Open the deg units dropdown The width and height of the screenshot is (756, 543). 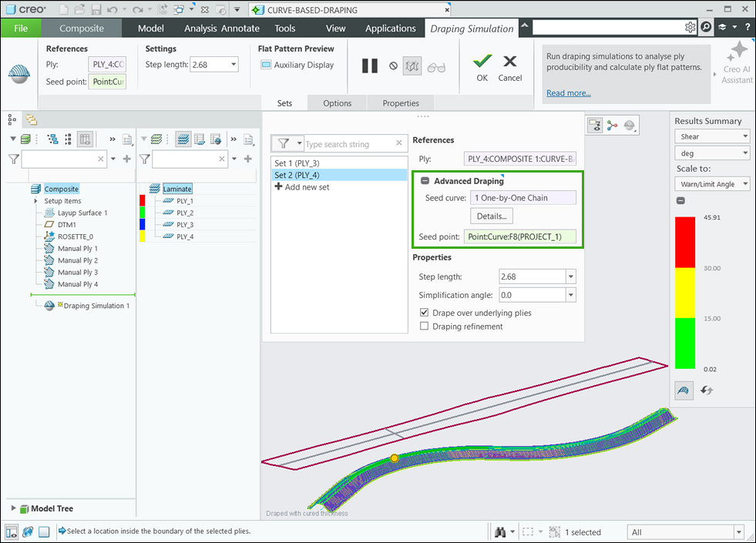712,153
